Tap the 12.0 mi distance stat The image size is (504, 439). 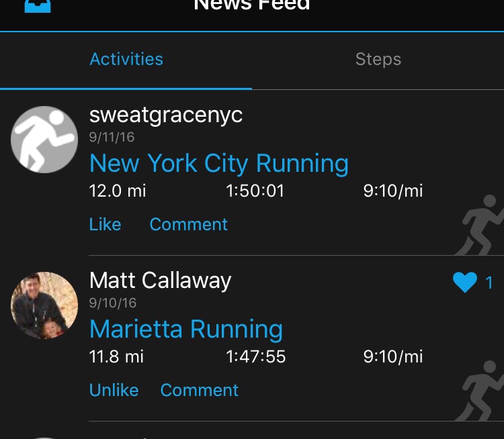click(x=118, y=191)
